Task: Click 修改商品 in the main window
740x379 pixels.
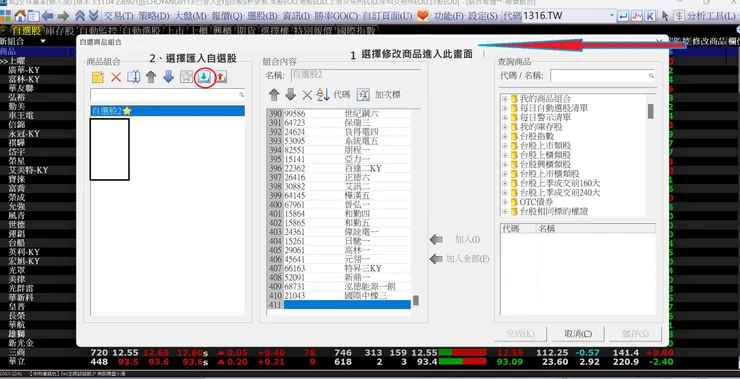Action: click(x=709, y=41)
